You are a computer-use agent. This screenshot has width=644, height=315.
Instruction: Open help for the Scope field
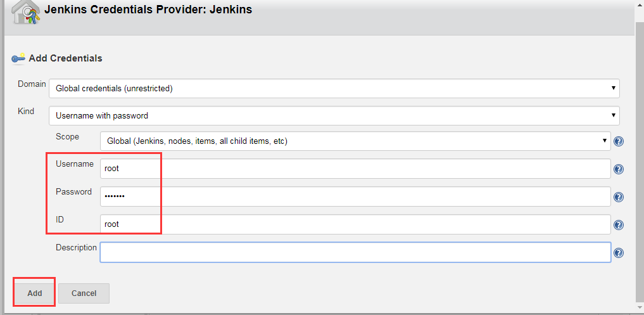point(619,141)
